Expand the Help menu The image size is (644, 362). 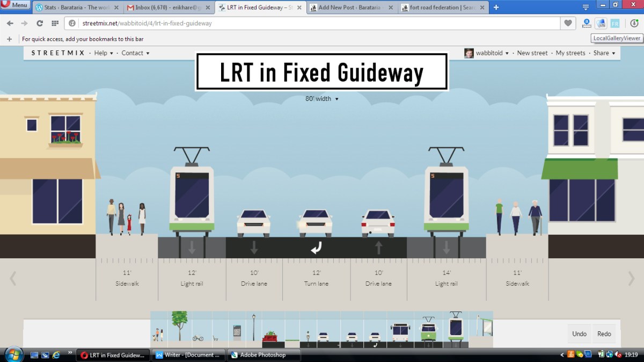coord(104,53)
